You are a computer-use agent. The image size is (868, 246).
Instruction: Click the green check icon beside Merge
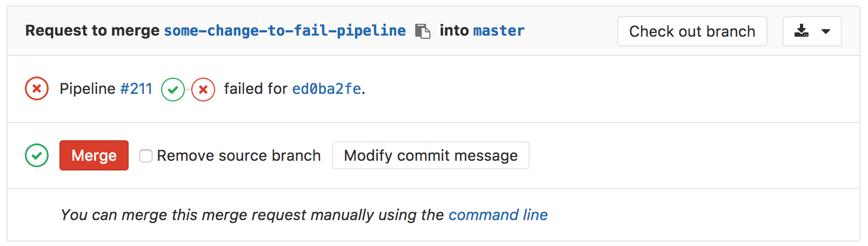(37, 155)
